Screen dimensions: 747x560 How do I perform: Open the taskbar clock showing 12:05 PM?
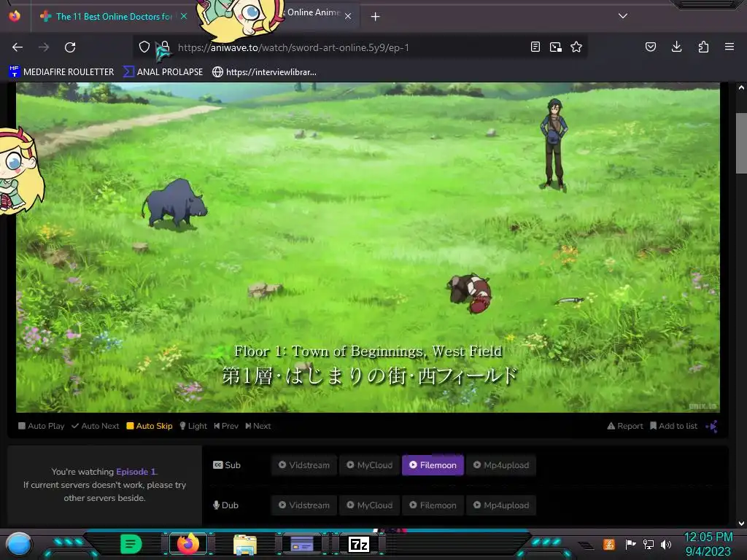[708, 544]
